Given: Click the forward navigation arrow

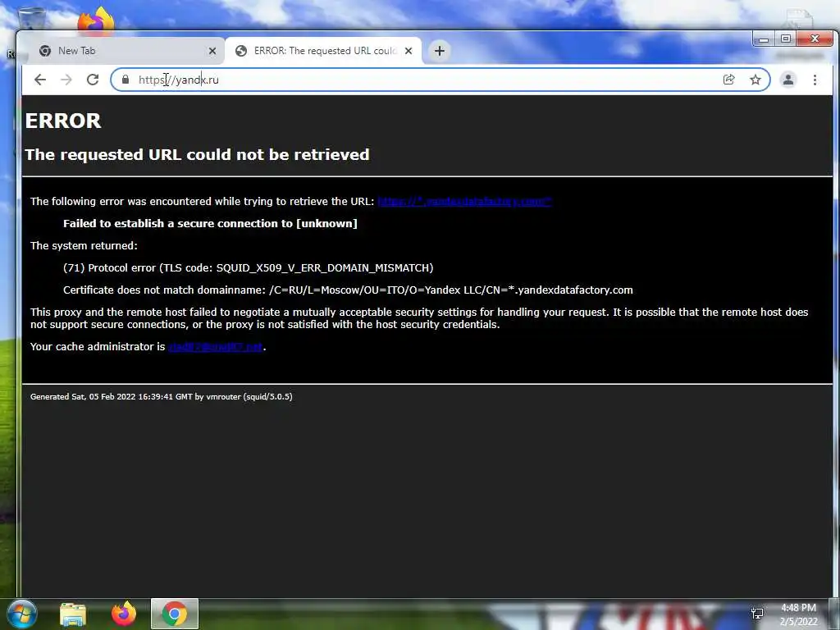Looking at the screenshot, I should 66,80.
